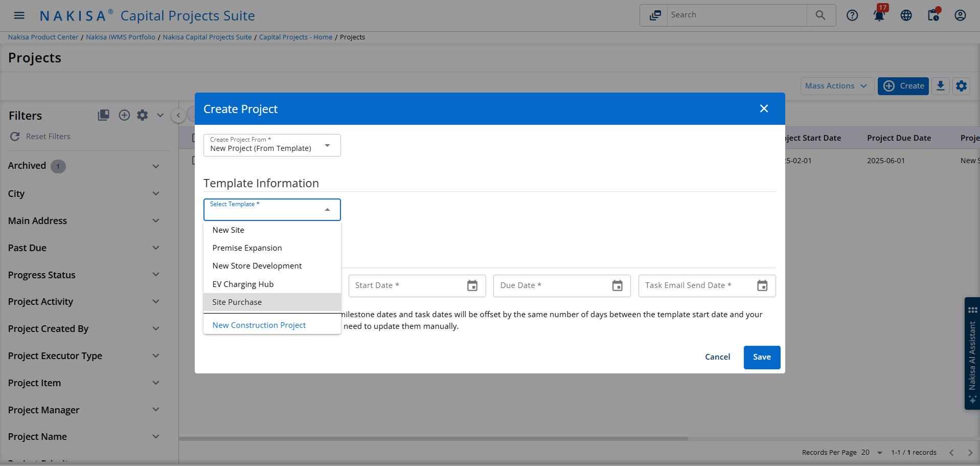Click the notifications bell icon
The image size is (980, 466).
(x=879, y=15)
